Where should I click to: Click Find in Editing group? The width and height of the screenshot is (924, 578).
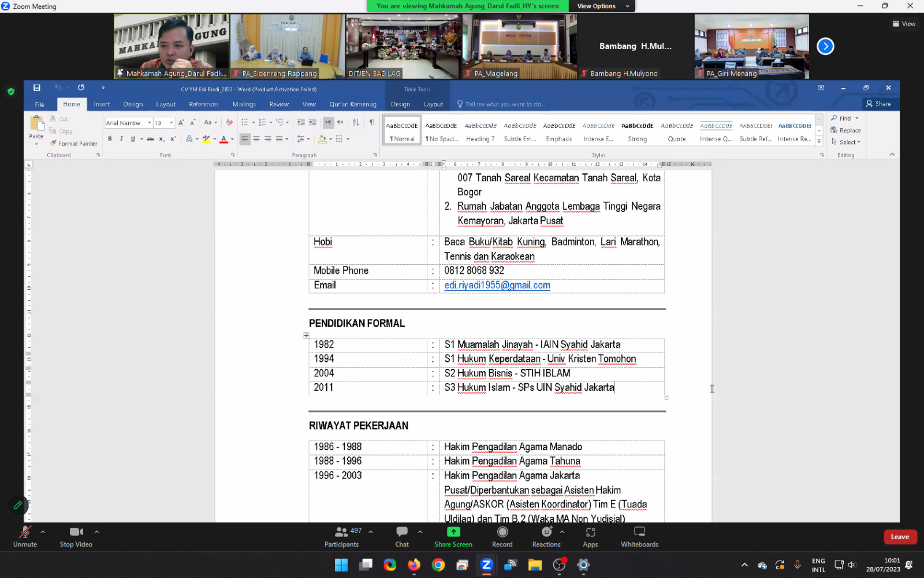845,118
